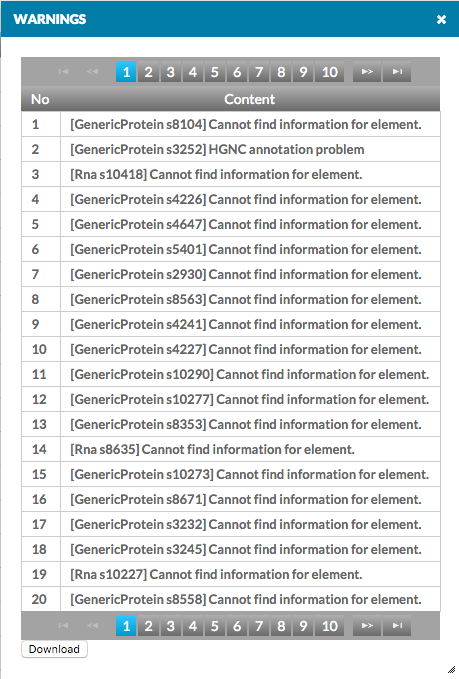Go to next page in bottom paginator

pos(367,625)
